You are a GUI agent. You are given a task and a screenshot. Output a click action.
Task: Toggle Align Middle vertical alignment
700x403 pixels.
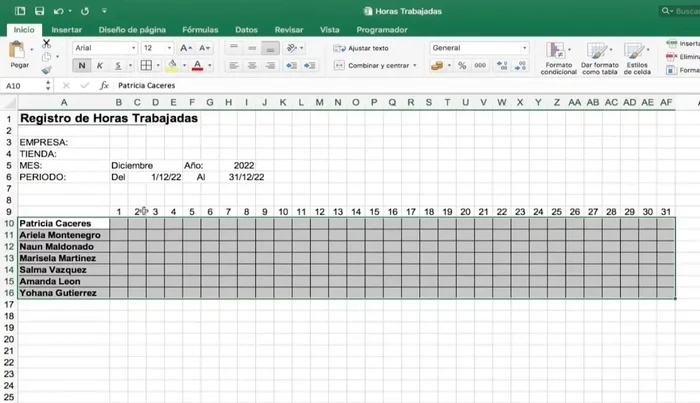pos(252,48)
